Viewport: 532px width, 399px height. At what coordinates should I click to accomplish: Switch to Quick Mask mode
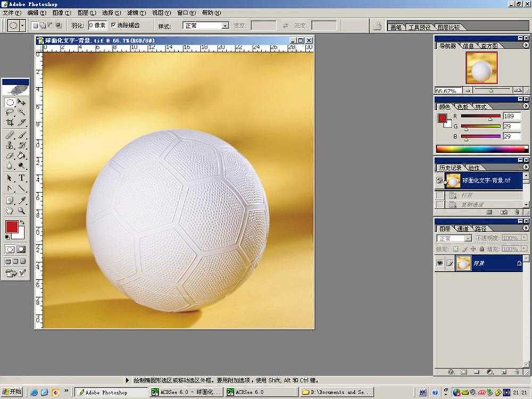point(21,250)
